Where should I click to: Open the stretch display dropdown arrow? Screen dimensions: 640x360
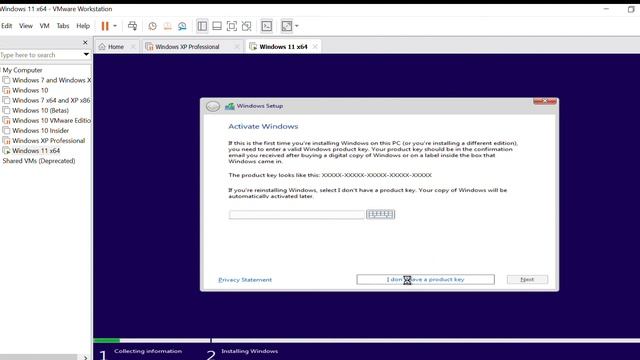pyautogui.click(x=297, y=26)
